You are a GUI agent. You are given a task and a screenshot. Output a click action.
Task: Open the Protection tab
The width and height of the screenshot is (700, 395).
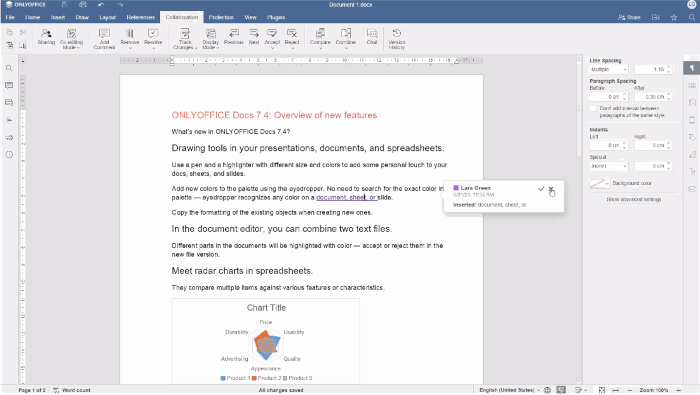coord(221,17)
